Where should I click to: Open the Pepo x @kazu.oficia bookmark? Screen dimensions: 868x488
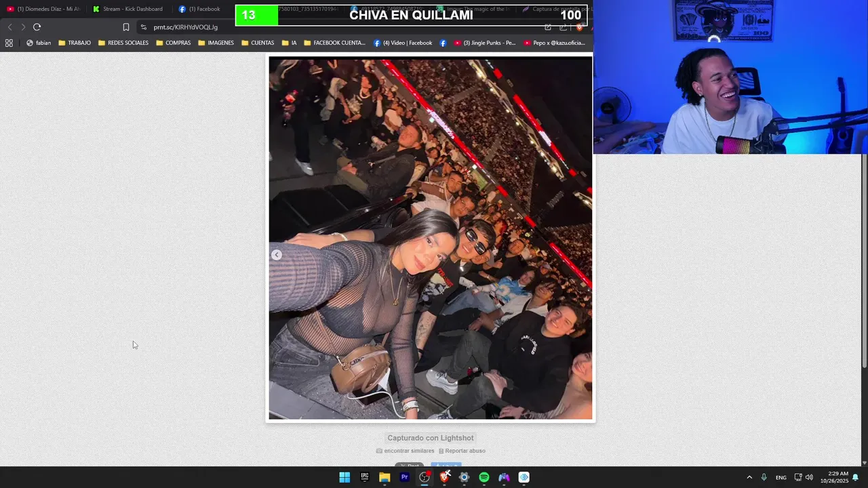pyautogui.click(x=555, y=43)
